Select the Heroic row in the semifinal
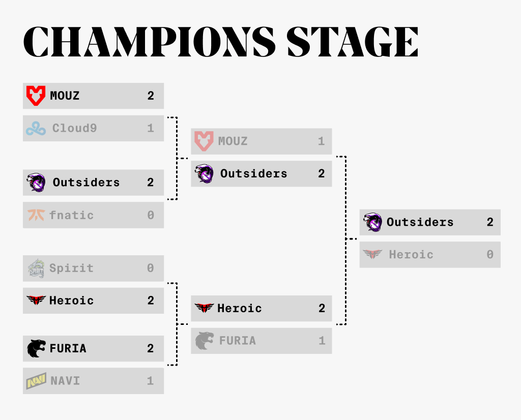 click(262, 309)
